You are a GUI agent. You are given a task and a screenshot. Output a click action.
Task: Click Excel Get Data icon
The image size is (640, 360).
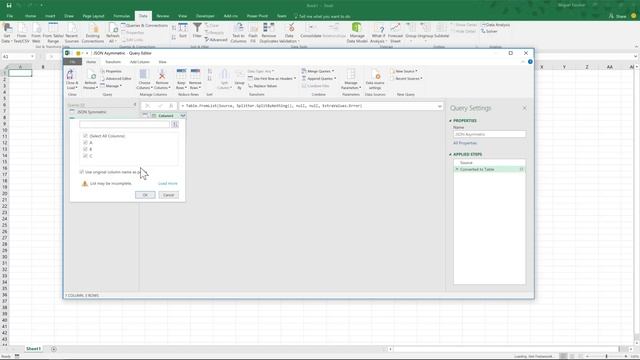tap(7, 28)
